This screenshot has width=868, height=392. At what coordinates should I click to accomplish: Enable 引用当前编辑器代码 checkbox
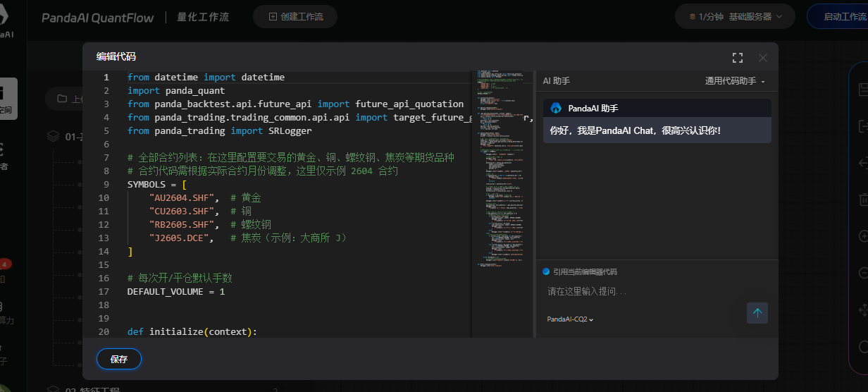pyautogui.click(x=546, y=271)
